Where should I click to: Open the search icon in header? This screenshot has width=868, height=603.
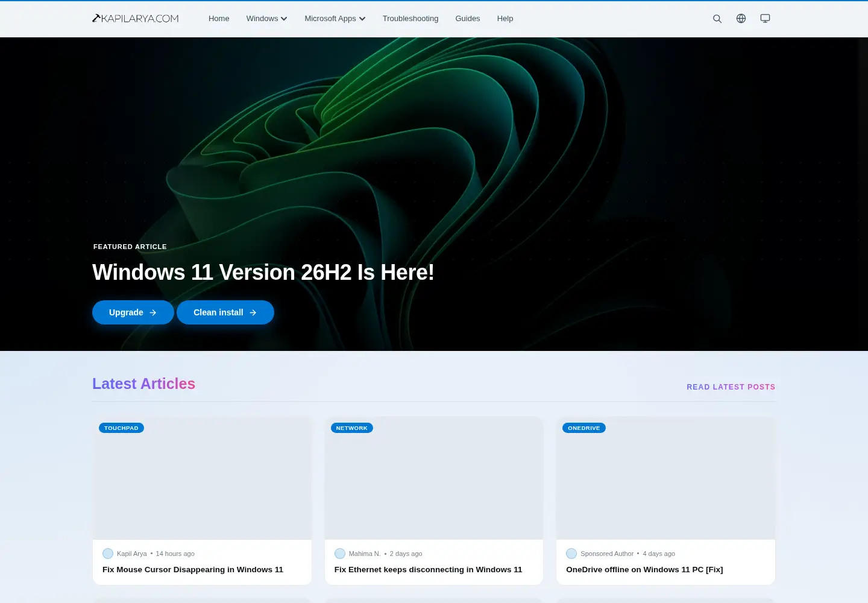coord(717,19)
